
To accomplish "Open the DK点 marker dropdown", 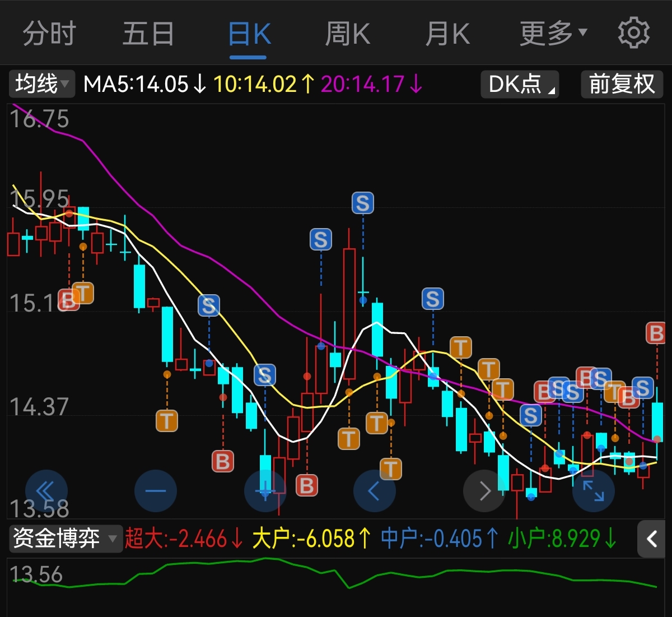I will [x=520, y=84].
